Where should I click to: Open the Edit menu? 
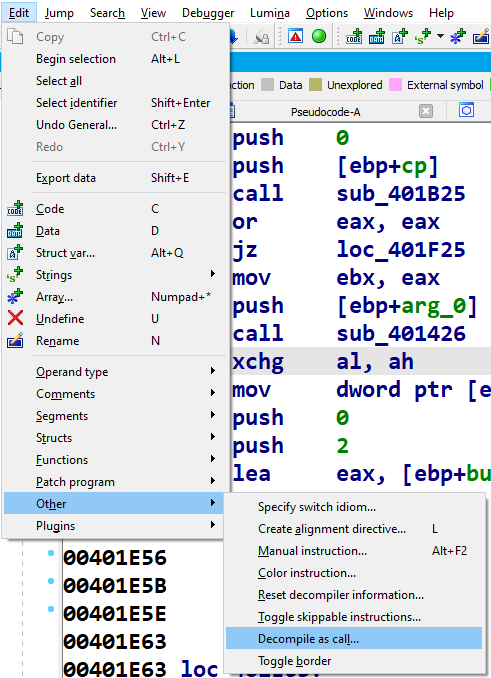point(19,13)
